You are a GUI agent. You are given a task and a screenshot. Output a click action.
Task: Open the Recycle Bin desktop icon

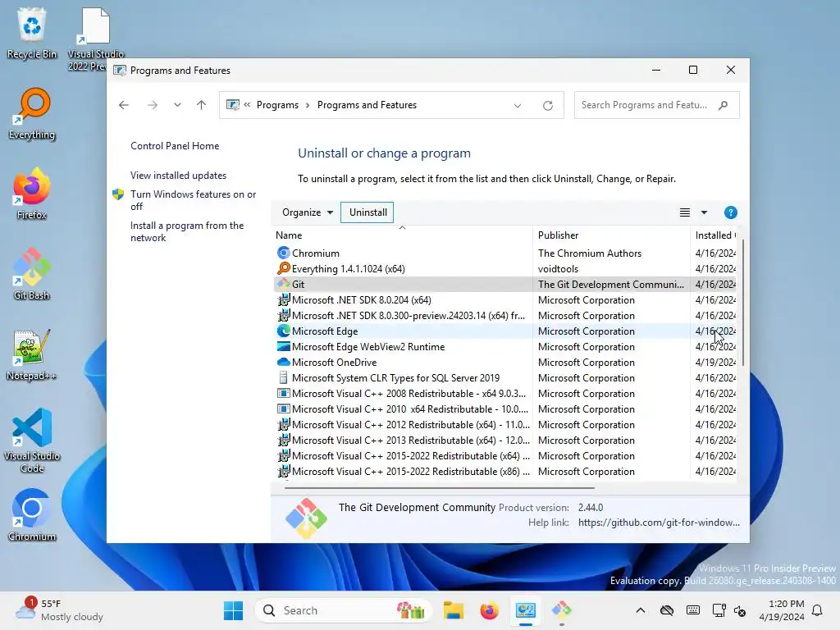[x=32, y=33]
